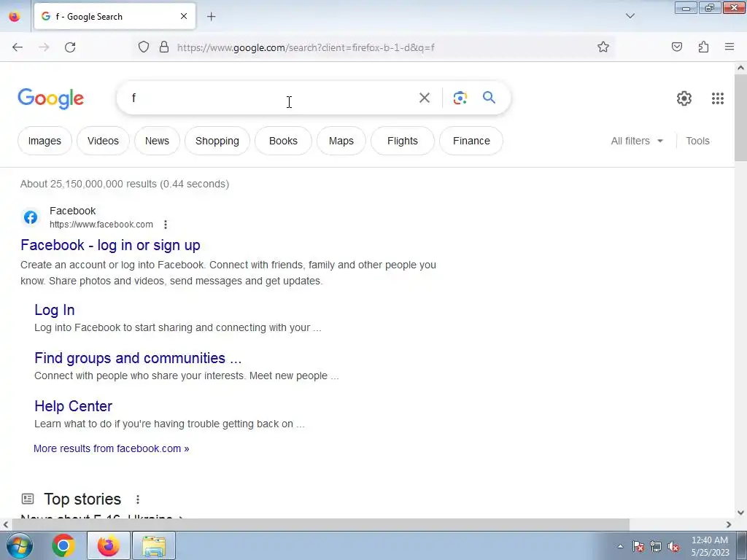Reload the current page

coord(70,47)
